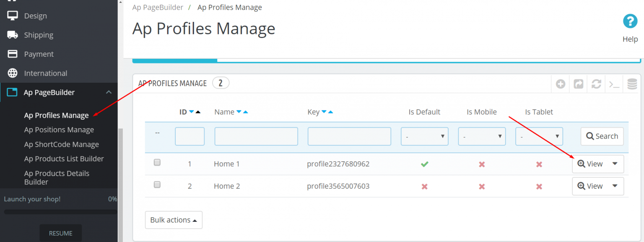Click the Add new profile plus icon
The height and width of the screenshot is (242, 644).
tap(560, 84)
